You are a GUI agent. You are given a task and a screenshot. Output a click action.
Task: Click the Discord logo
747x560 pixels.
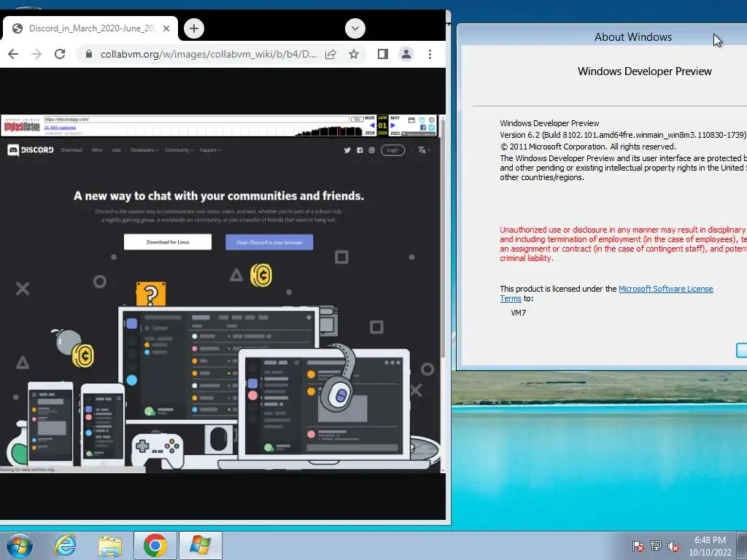(31, 150)
